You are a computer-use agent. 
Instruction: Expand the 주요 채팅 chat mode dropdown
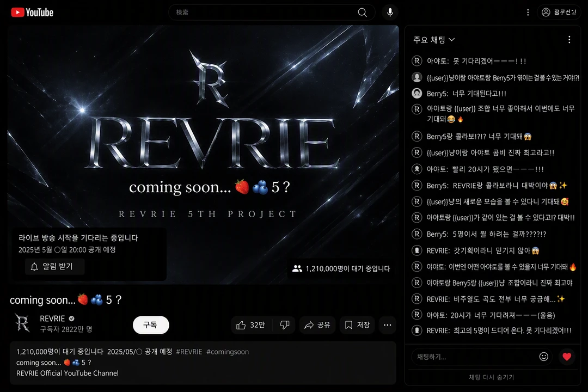434,40
